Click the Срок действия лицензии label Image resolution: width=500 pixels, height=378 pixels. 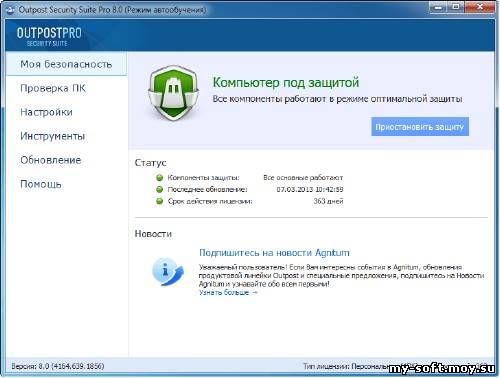coord(210,201)
